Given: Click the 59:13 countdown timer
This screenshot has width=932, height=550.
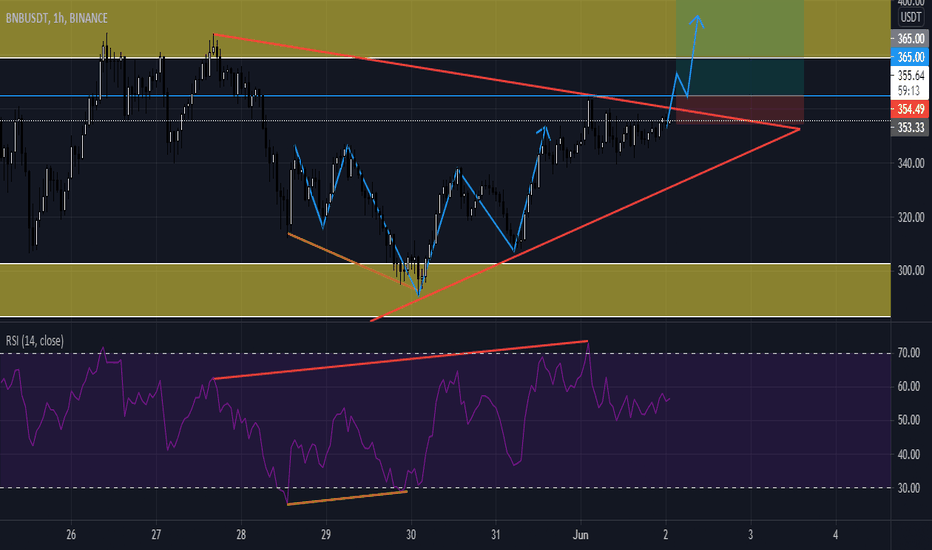Looking at the screenshot, I should (909, 90).
